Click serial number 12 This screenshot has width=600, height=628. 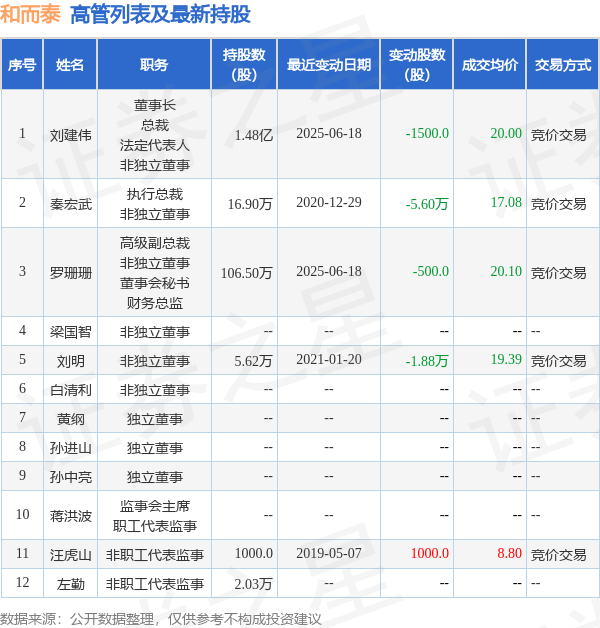22,582
